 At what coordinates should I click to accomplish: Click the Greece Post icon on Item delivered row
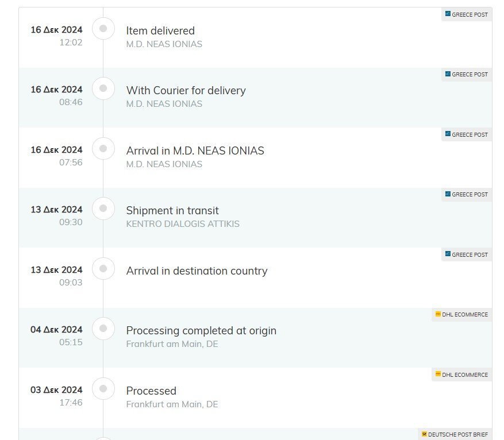pos(448,14)
